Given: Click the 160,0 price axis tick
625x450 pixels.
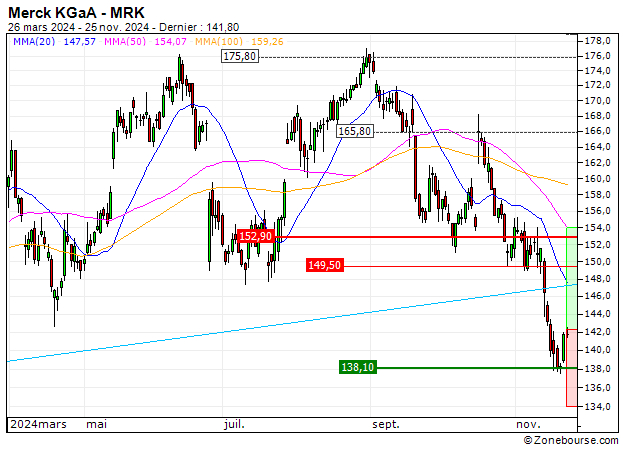Looking at the screenshot, I should (x=598, y=179).
